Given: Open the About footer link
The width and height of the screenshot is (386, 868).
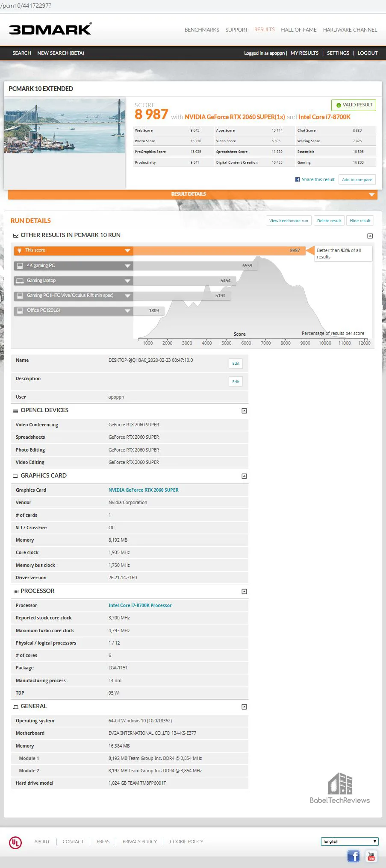Looking at the screenshot, I should tap(42, 842).
